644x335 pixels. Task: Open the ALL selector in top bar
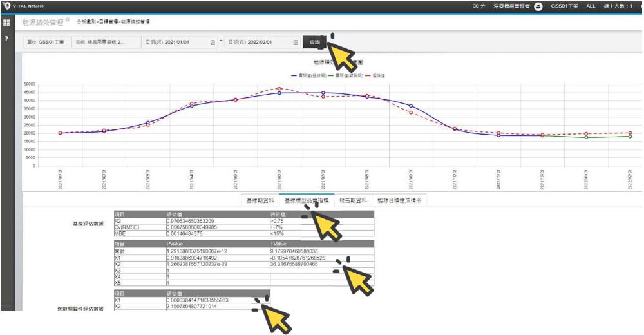591,6
